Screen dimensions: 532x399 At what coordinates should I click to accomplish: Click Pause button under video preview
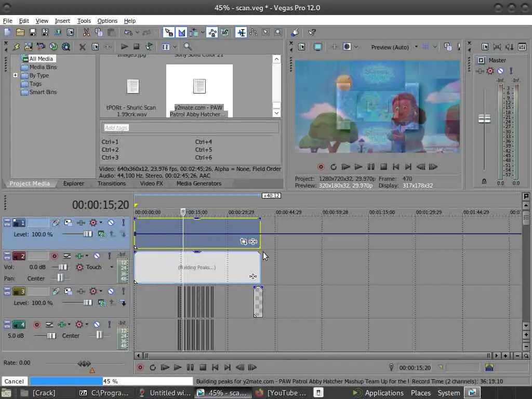pos(371,167)
